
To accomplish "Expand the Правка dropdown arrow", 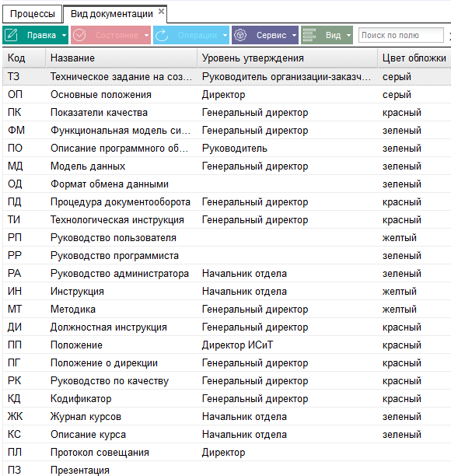I will pyautogui.click(x=64, y=35).
